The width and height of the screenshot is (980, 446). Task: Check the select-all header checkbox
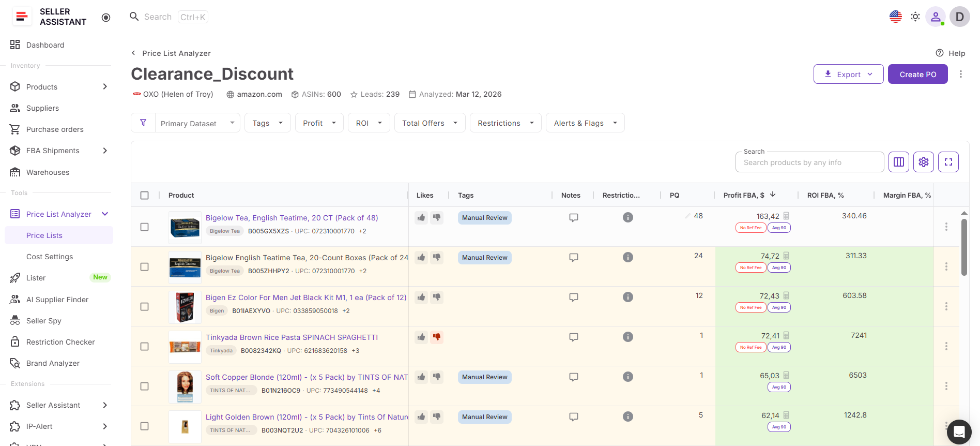145,195
